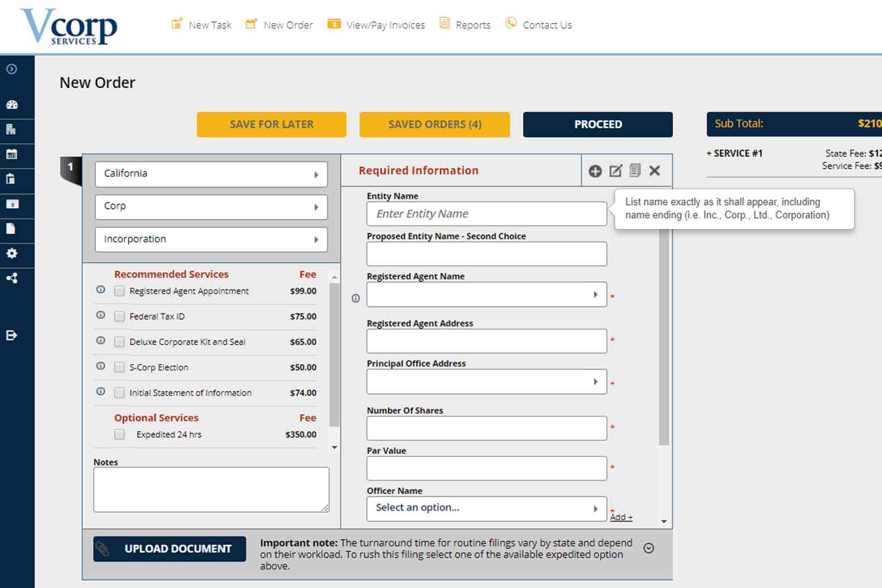Open View/Pay Invoices in top menu
This screenshot has width=882, height=588.
pyautogui.click(x=377, y=25)
